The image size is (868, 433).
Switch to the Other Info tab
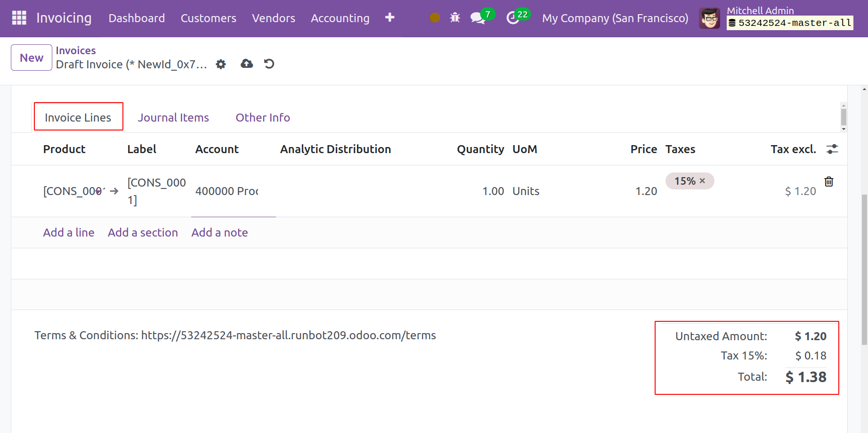click(x=263, y=117)
